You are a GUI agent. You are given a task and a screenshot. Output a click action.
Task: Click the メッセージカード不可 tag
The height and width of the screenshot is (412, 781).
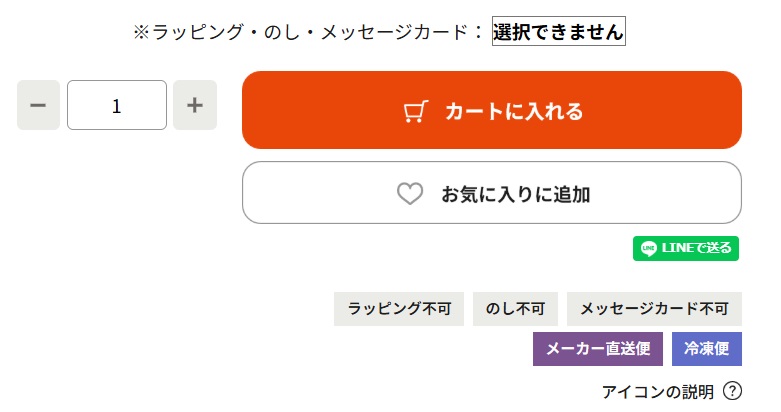point(654,309)
